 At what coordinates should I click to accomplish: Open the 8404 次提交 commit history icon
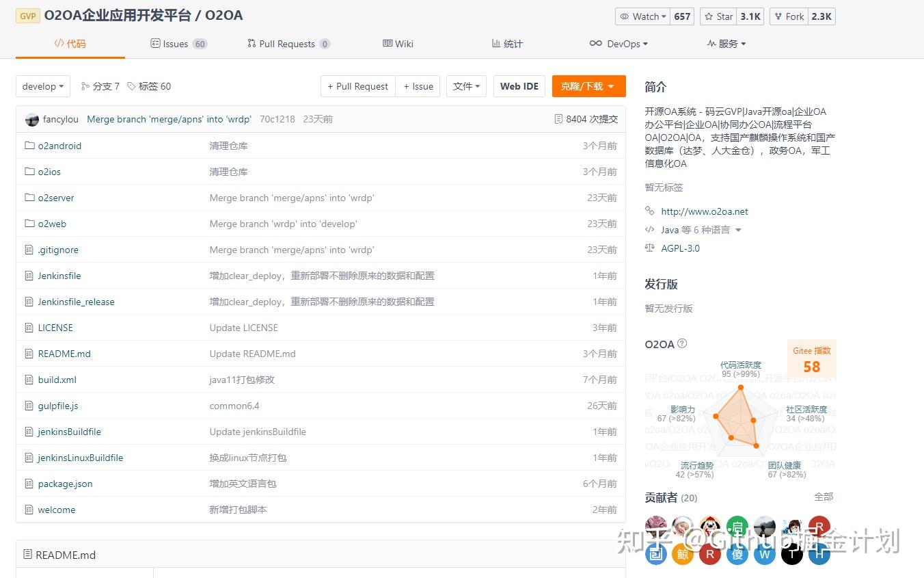click(559, 118)
